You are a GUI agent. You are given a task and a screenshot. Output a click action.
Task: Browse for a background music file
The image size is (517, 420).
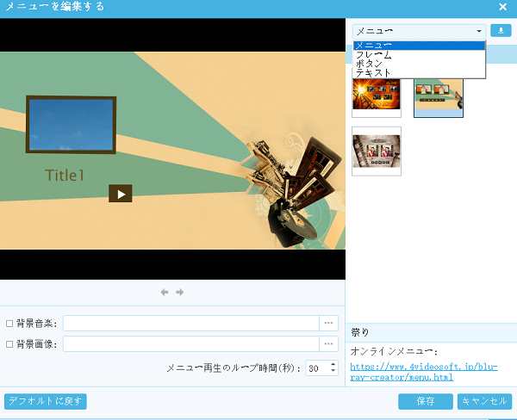[x=328, y=323]
